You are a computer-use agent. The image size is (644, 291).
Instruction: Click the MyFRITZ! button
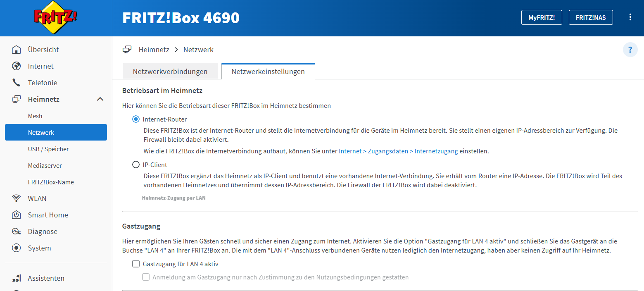[x=542, y=17]
